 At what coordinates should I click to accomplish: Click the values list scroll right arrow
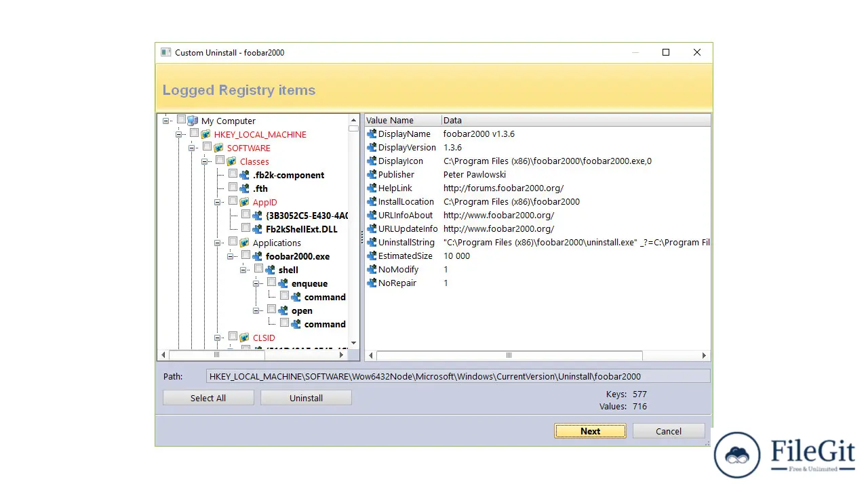704,355
